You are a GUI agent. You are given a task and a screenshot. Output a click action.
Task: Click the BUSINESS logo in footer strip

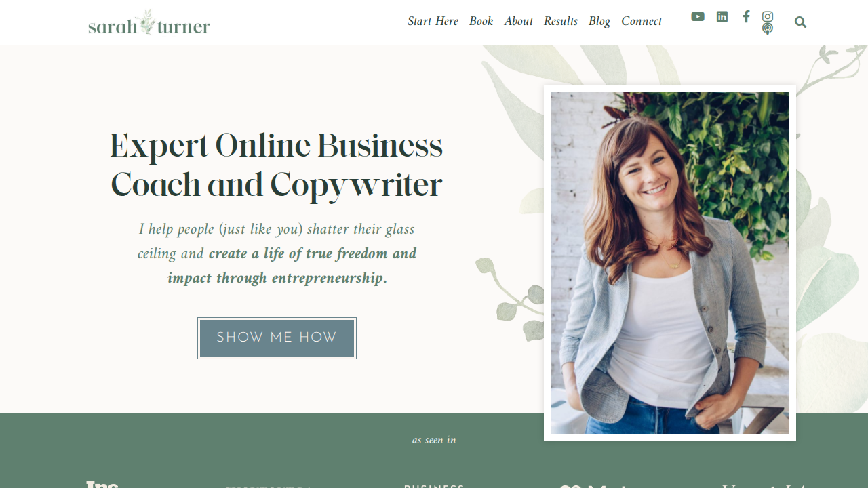(x=434, y=485)
